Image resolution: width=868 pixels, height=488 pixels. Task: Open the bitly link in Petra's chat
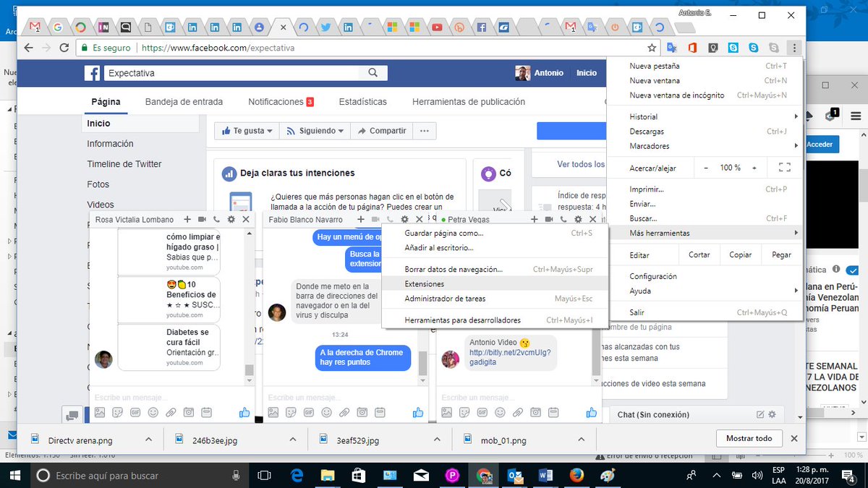click(x=510, y=357)
